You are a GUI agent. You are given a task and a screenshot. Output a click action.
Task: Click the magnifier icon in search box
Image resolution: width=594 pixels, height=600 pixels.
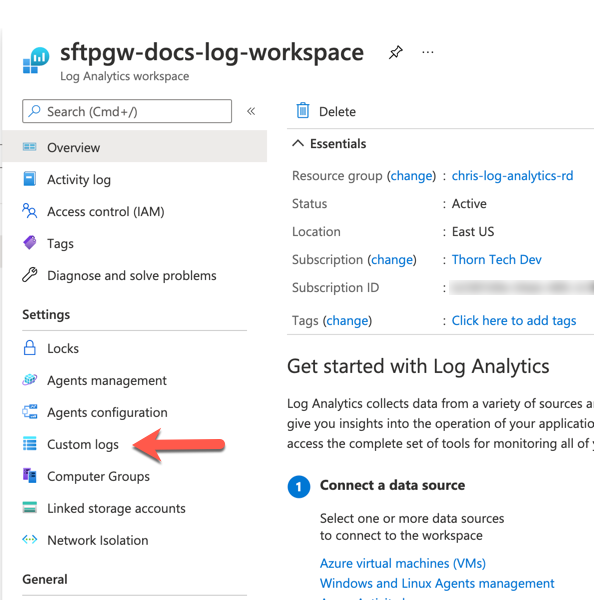coord(35,111)
